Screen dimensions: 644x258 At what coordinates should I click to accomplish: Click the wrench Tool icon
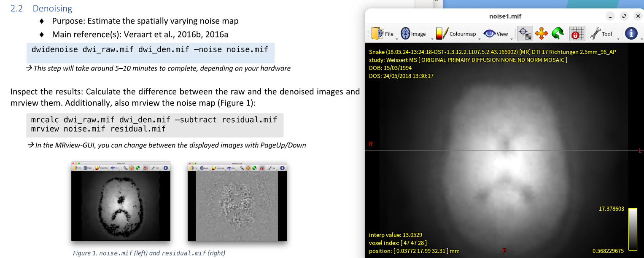[595, 33]
